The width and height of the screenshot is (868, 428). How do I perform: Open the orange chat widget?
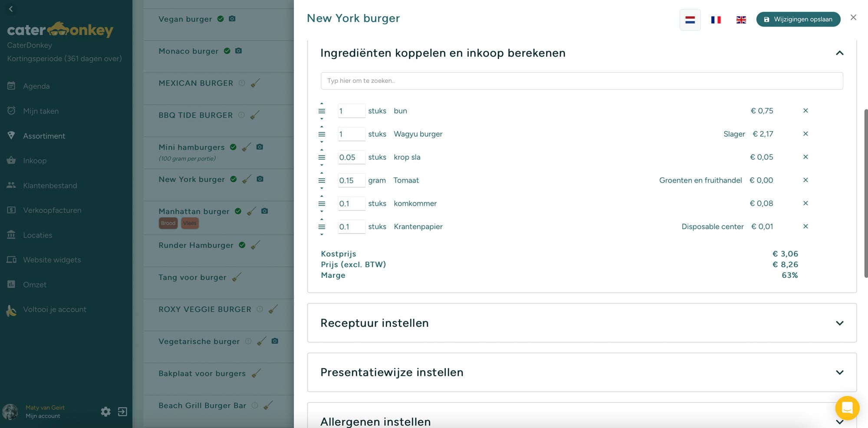[847, 408]
